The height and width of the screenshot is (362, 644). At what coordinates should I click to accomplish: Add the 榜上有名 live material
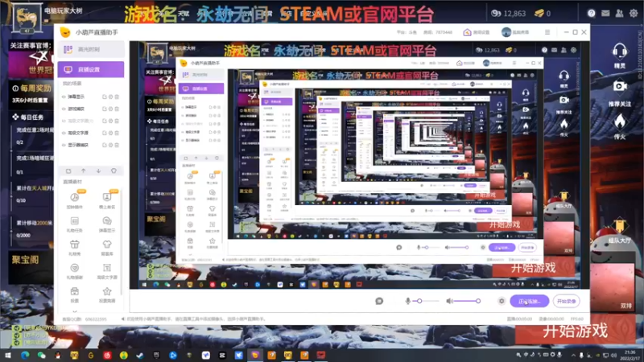tap(107, 200)
